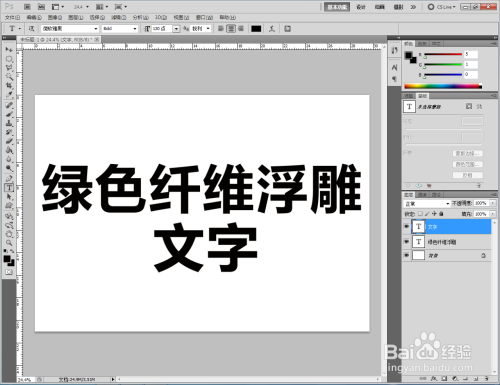Open the anti-aliasing method dropdown

[x=208, y=29]
